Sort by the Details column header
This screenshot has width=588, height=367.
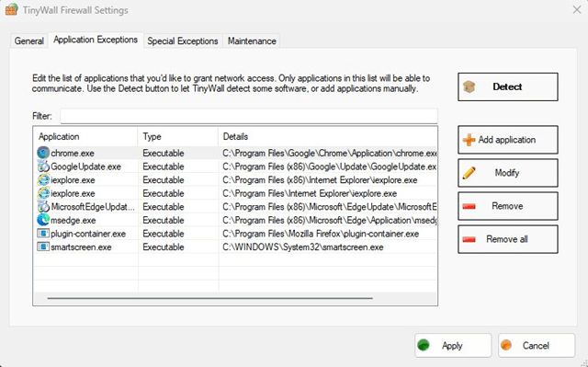pos(328,136)
